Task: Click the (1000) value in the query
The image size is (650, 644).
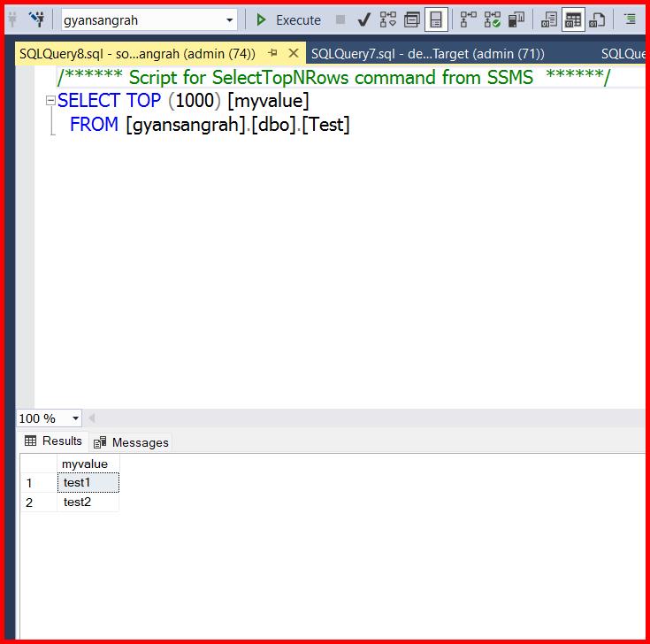Action: pos(195,101)
